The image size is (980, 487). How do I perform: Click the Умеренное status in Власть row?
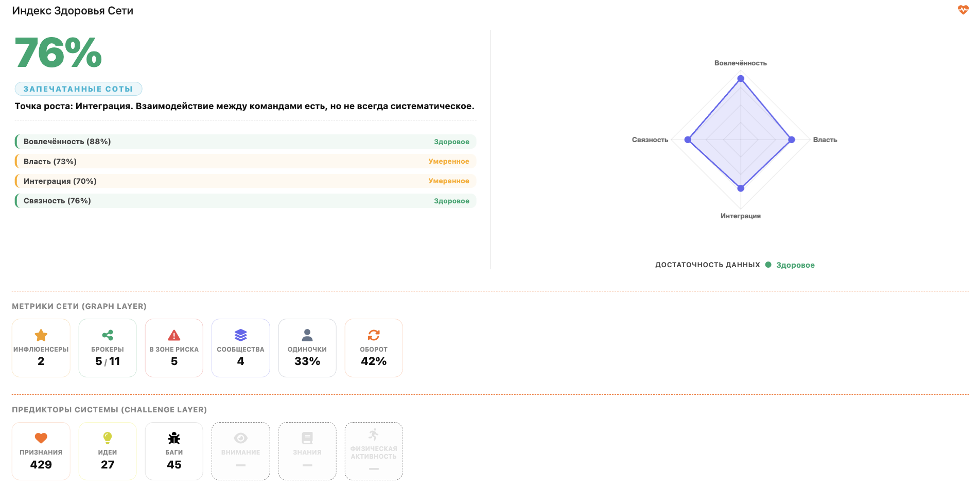pyautogui.click(x=449, y=161)
